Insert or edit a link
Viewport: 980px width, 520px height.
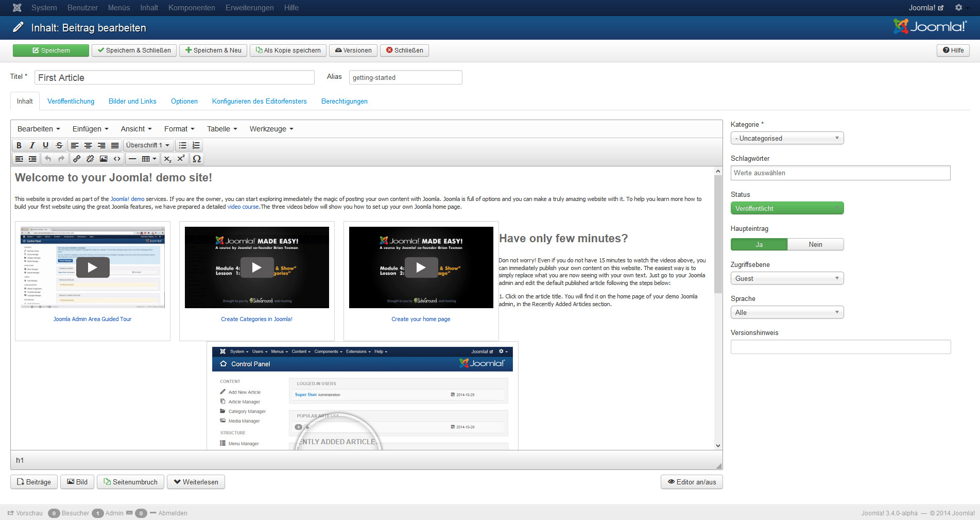click(x=77, y=159)
